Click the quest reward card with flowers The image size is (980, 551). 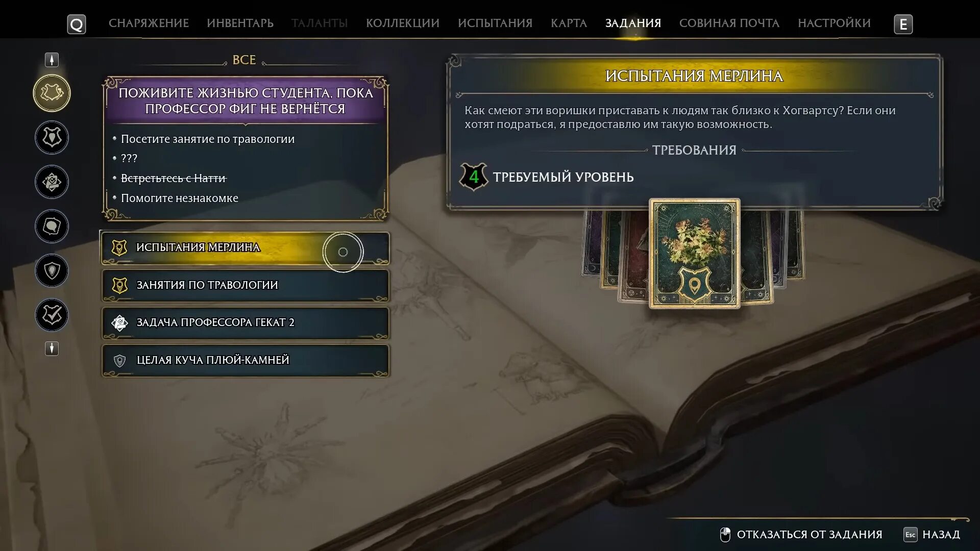coord(694,254)
